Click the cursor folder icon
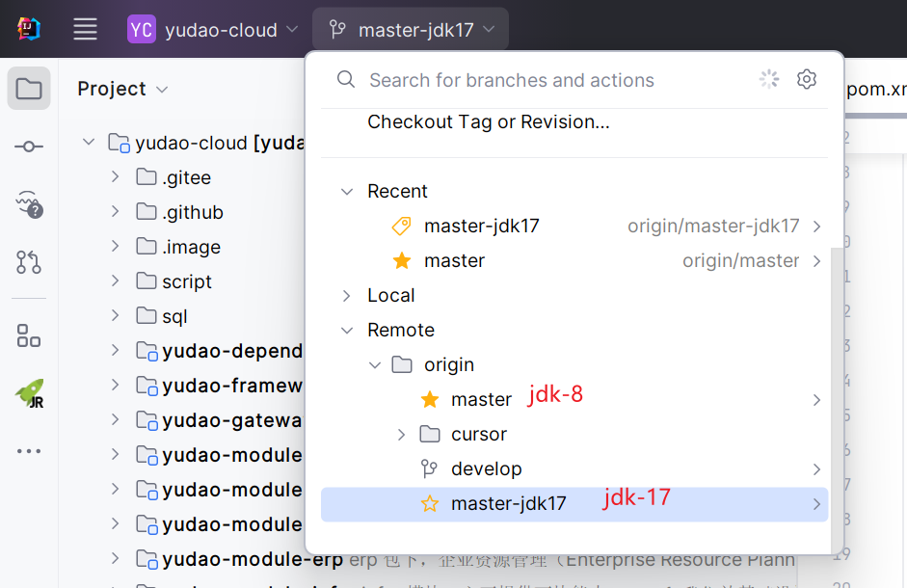This screenshot has width=907, height=588. (x=430, y=434)
